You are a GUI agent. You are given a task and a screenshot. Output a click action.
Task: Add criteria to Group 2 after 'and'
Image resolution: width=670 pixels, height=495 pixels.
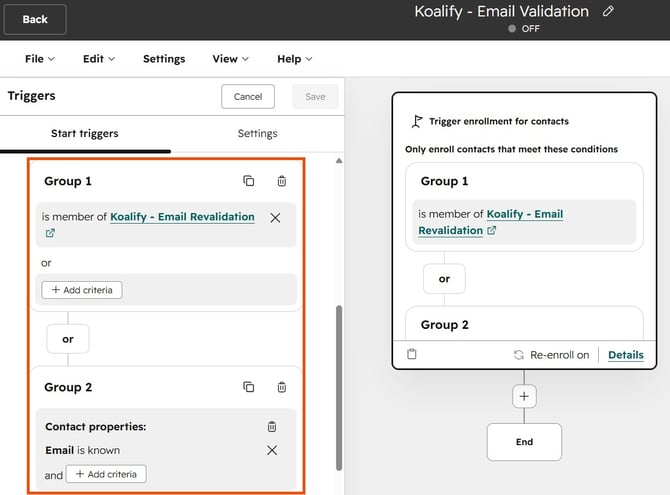tap(106, 474)
